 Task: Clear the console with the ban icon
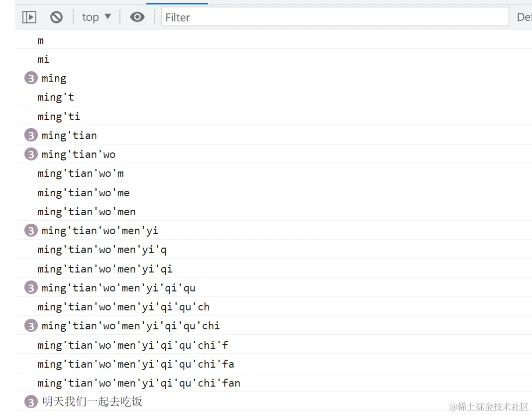pyautogui.click(x=56, y=17)
